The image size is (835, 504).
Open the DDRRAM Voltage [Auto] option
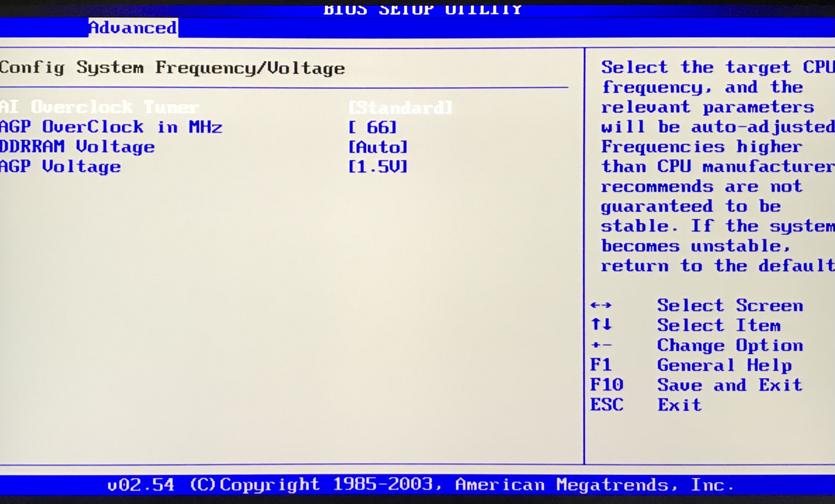[378, 147]
